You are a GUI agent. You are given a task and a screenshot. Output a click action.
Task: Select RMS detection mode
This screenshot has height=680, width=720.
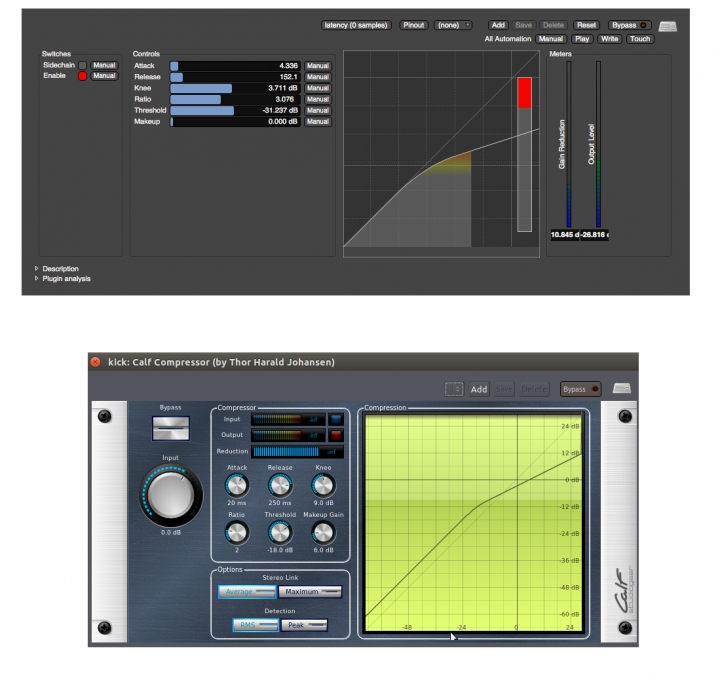point(255,625)
